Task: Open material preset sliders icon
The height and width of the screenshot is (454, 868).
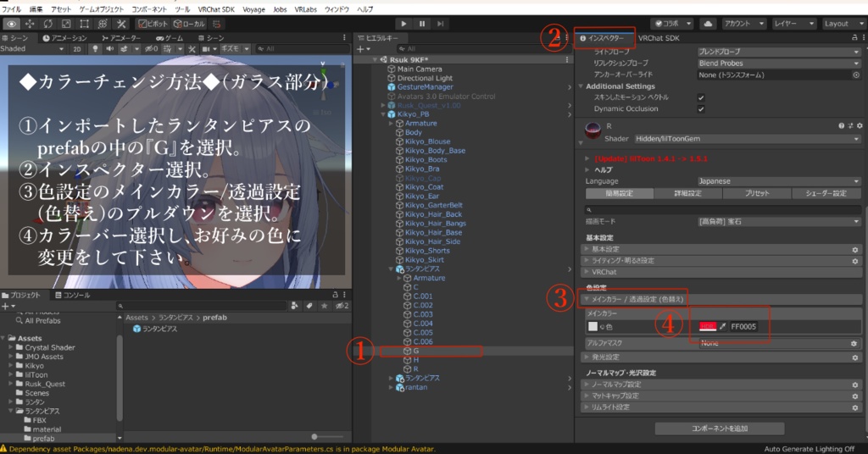Action: [x=851, y=126]
